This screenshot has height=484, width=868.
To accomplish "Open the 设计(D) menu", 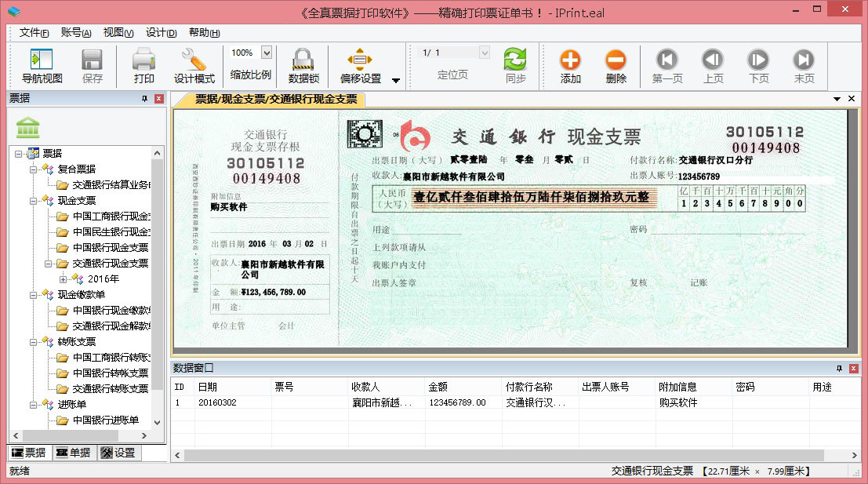I will click(x=161, y=33).
